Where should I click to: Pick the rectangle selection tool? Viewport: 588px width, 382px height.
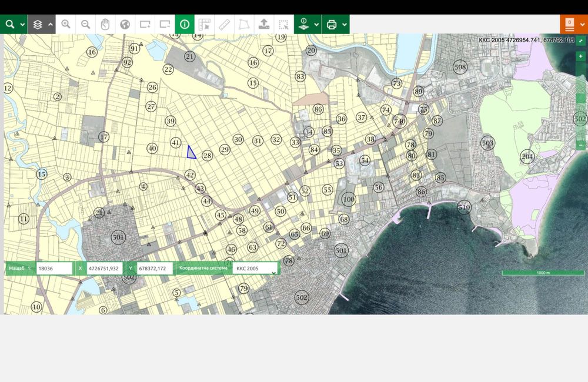(283, 25)
